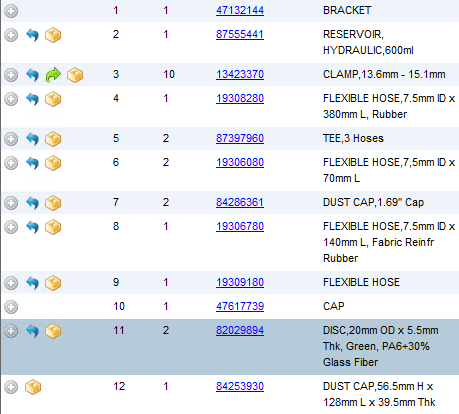Click blue return arrow on RESERVOIR row
Image resolution: width=459 pixels, height=414 pixels.
tap(32, 35)
